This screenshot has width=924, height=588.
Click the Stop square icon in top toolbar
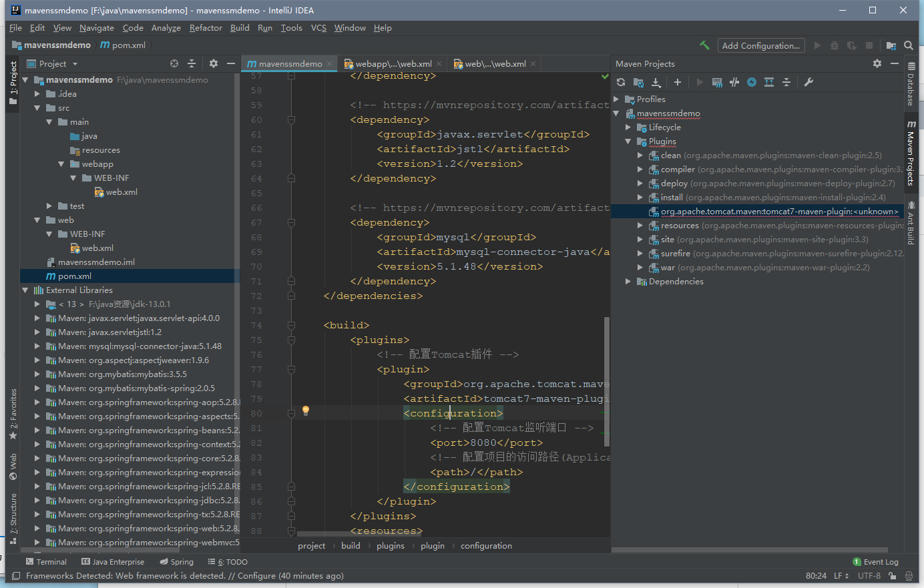point(869,45)
